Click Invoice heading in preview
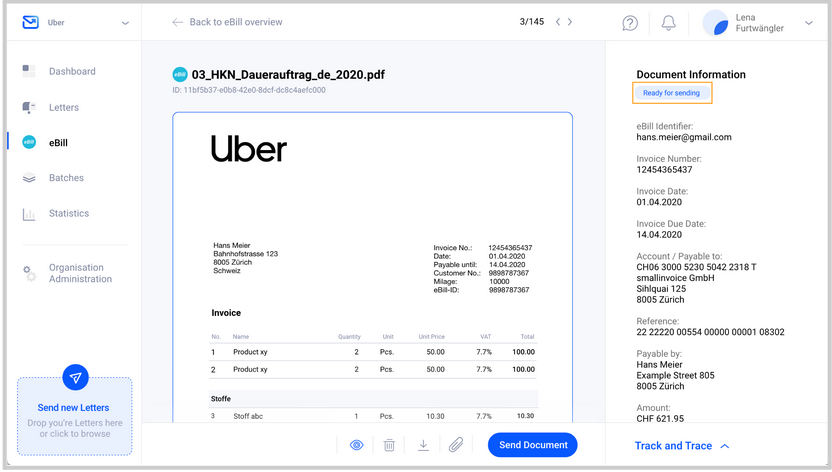 tap(226, 313)
